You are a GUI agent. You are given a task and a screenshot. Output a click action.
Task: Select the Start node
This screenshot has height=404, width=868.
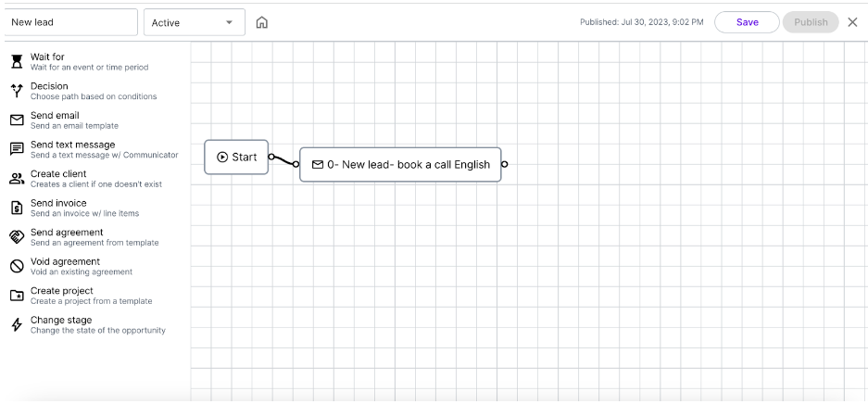(236, 158)
